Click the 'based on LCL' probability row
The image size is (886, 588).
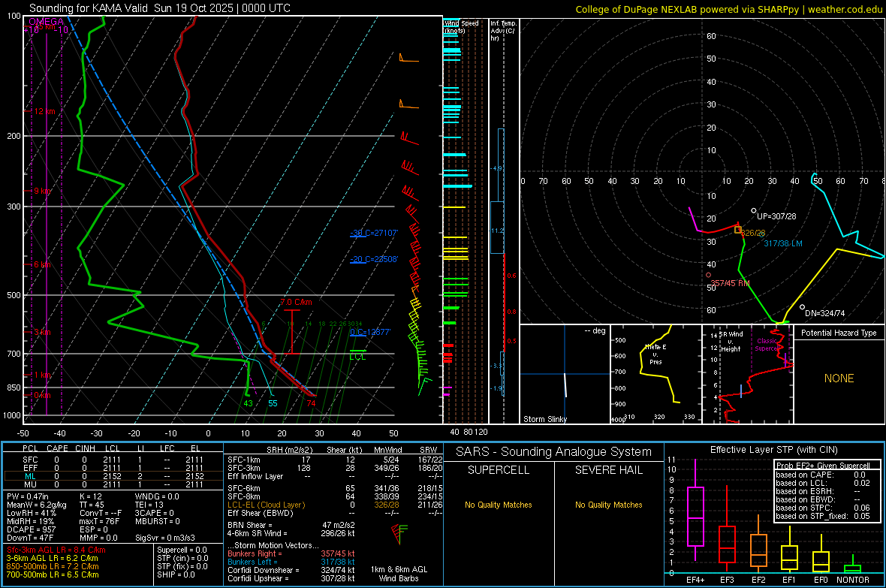coord(823,483)
